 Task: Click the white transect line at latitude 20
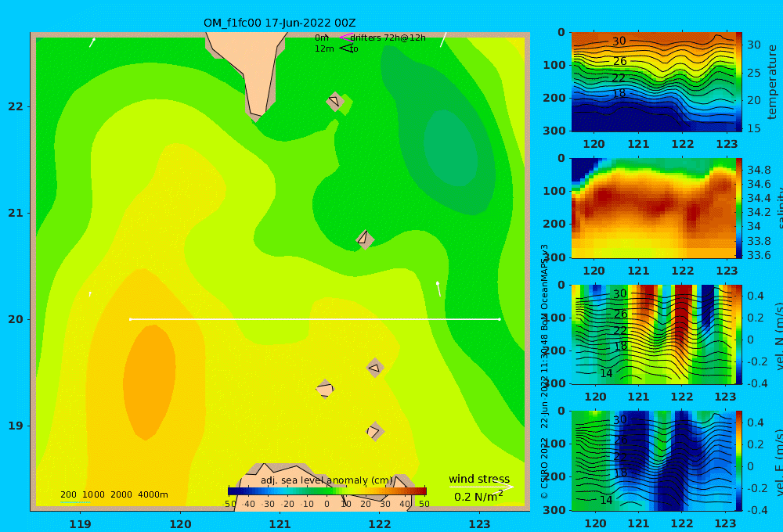(315, 319)
